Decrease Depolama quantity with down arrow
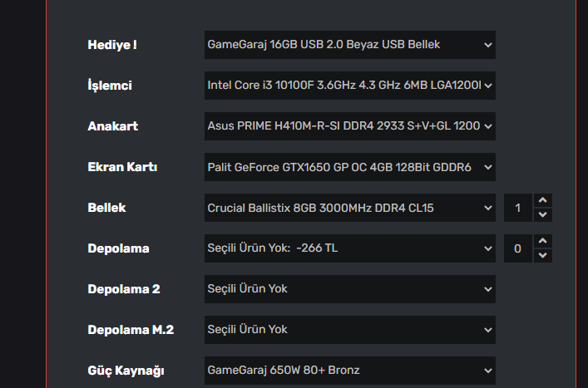 542,255
